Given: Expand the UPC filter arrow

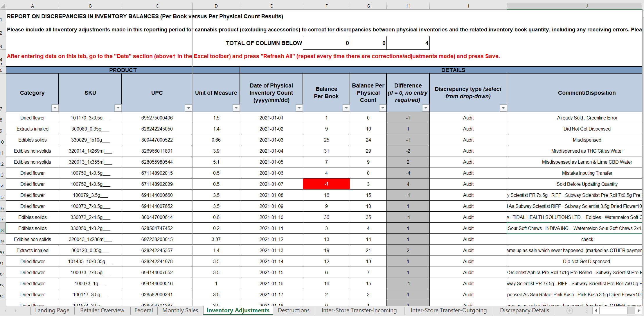Looking at the screenshot, I should tap(188, 108).
